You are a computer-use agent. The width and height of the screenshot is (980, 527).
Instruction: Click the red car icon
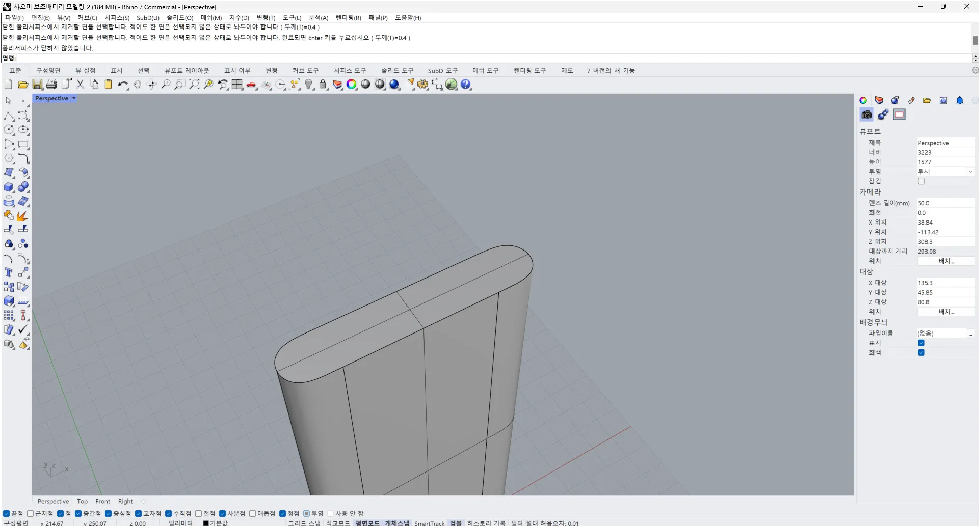[x=251, y=85]
